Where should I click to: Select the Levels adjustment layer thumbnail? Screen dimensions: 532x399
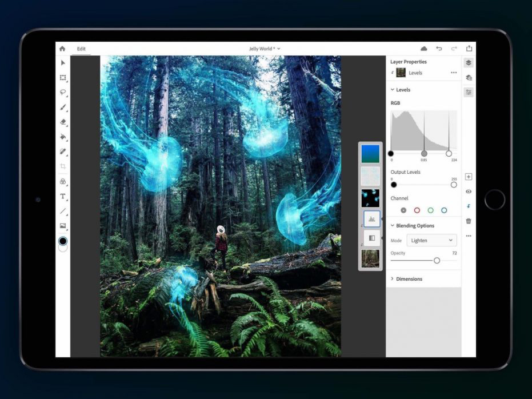[372, 219]
